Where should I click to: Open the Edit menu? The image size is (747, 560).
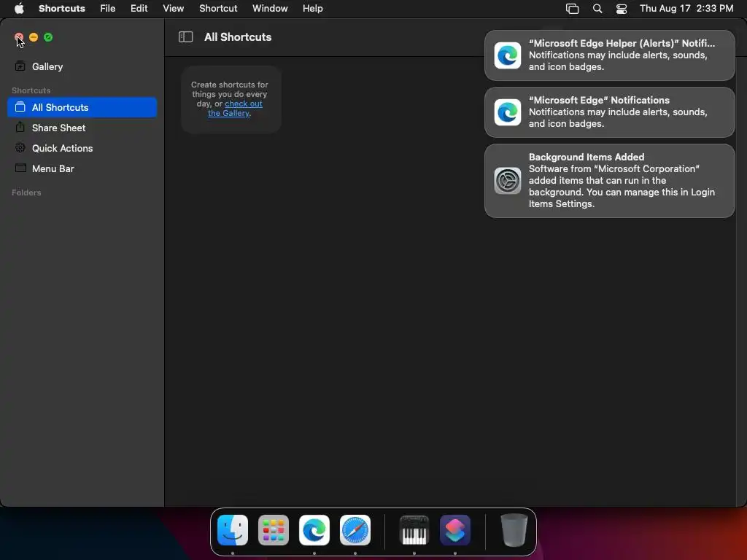139,8
